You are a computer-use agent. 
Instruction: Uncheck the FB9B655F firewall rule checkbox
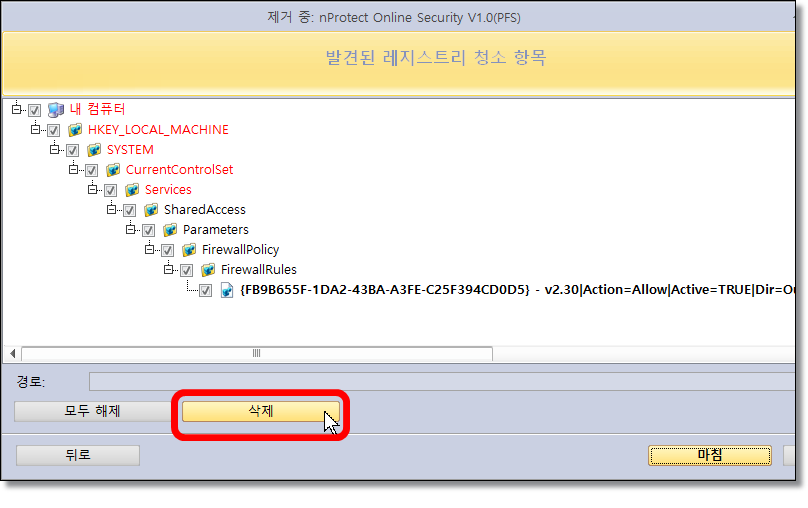(205, 291)
